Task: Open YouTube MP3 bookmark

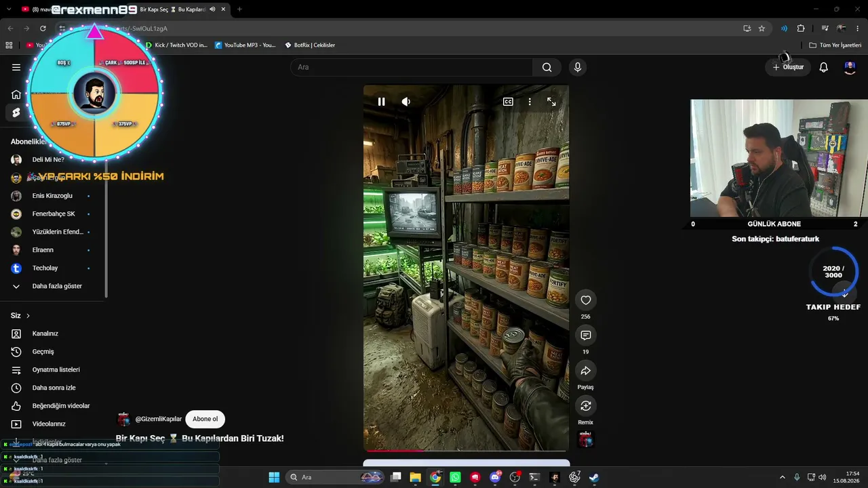Action: tap(245, 45)
